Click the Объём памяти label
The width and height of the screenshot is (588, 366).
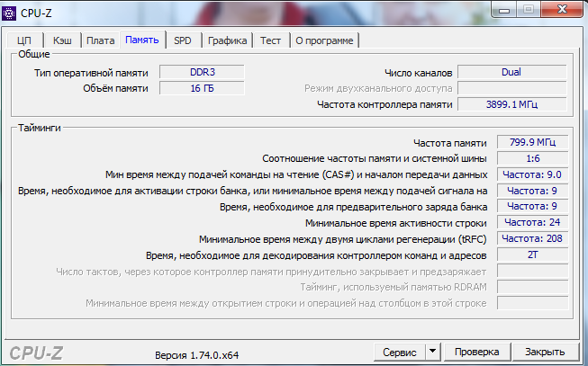pos(115,88)
